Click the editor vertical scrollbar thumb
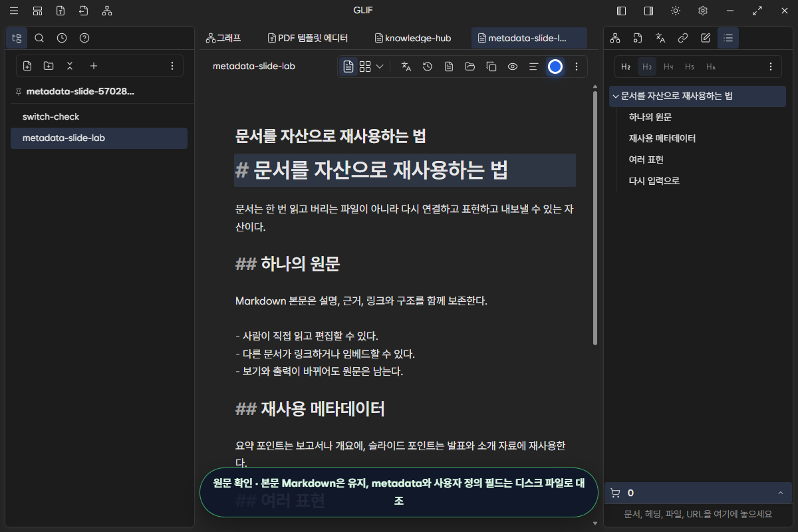The width and height of the screenshot is (798, 532). point(595,218)
